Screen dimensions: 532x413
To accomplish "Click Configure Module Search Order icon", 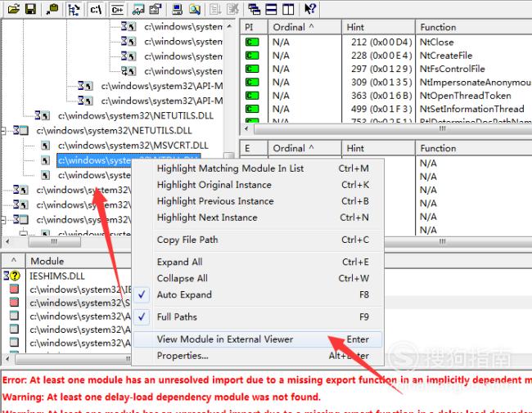I will pos(195,9).
